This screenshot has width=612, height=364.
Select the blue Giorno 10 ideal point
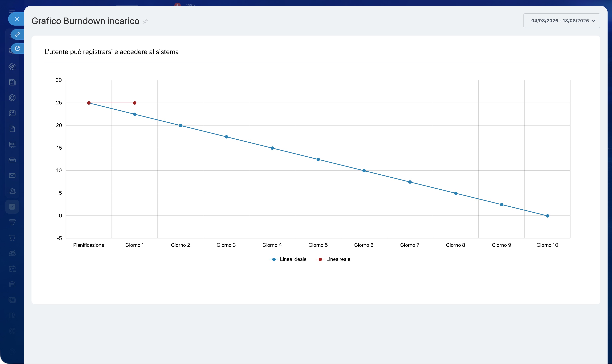[548, 216]
